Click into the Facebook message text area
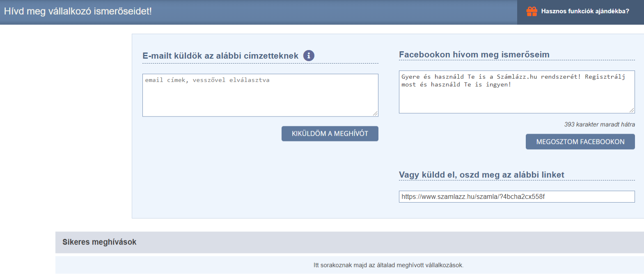 point(516,98)
